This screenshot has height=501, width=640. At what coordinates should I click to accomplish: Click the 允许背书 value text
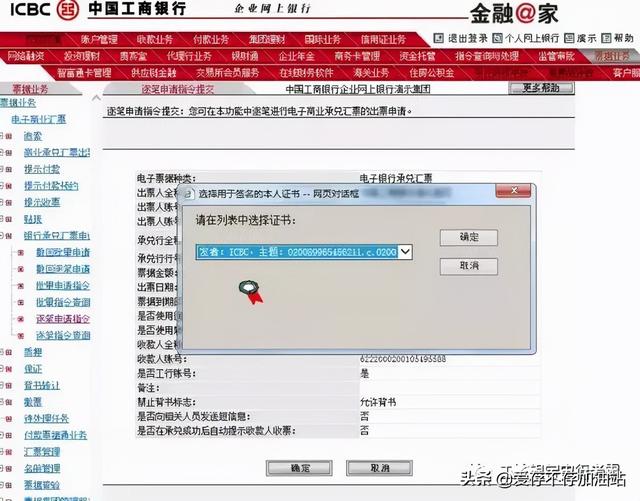coord(378,402)
